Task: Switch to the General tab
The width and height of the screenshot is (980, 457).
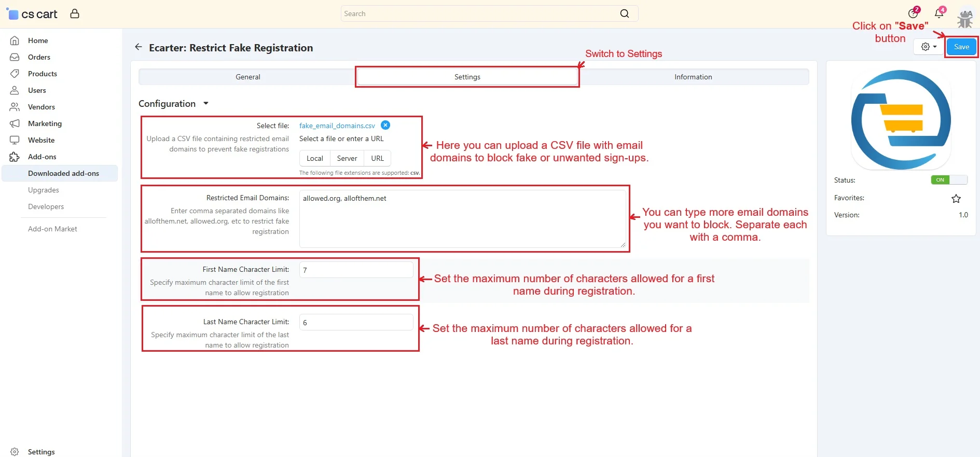Action: pyautogui.click(x=248, y=77)
